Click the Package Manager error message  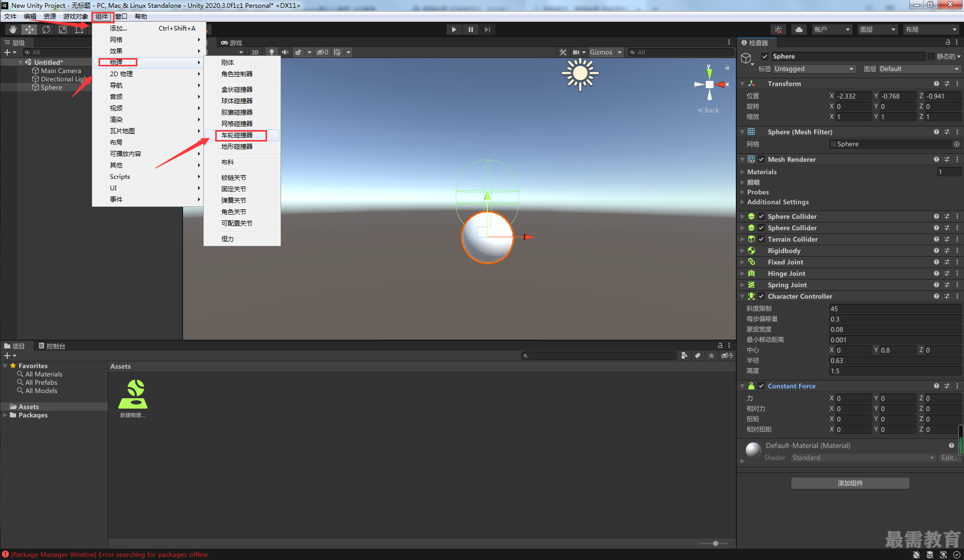click(x=110, y=555)
